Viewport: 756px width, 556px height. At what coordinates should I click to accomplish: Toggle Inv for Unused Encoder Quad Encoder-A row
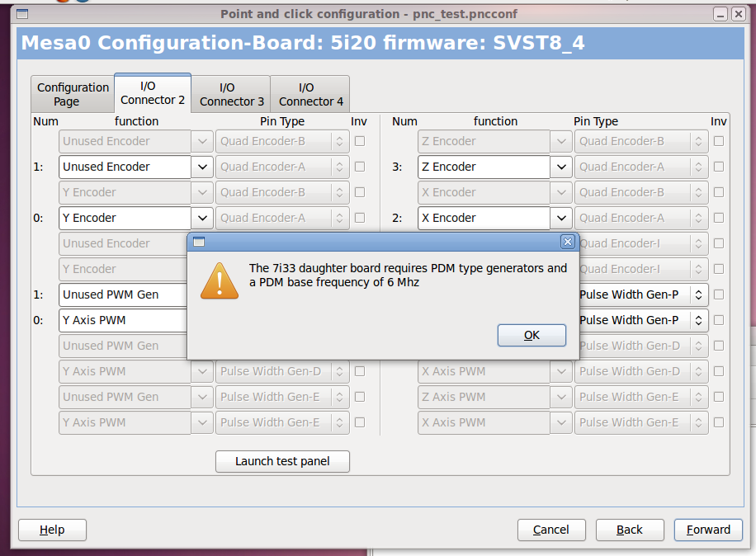(360, 167)
